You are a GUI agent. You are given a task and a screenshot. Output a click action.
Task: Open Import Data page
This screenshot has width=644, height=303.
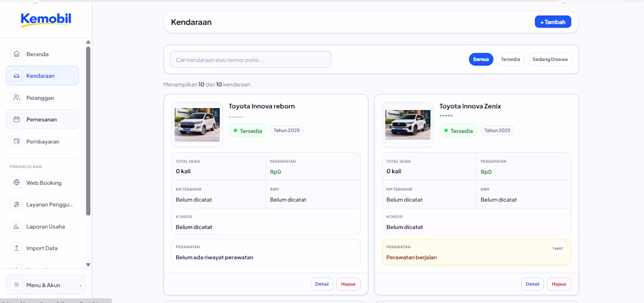pyautogui.click(x=42, y=248)
